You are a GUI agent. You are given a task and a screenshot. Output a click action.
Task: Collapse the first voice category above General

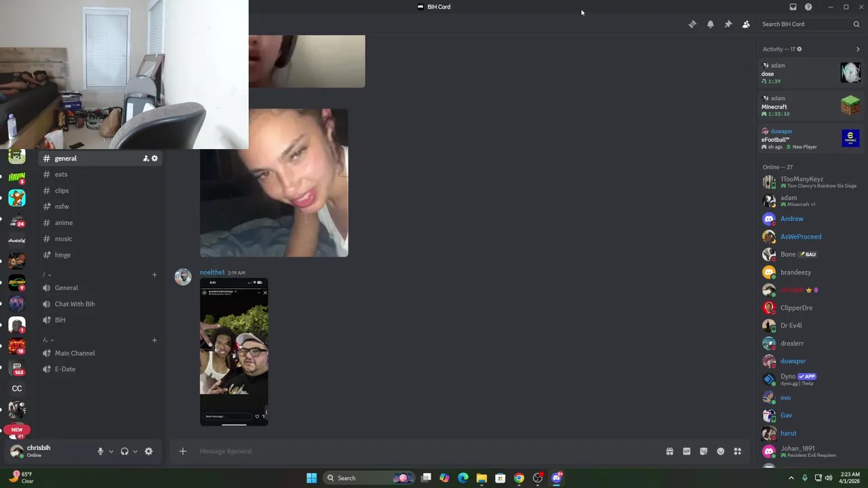pyautogui.click(x=47, y=274)
